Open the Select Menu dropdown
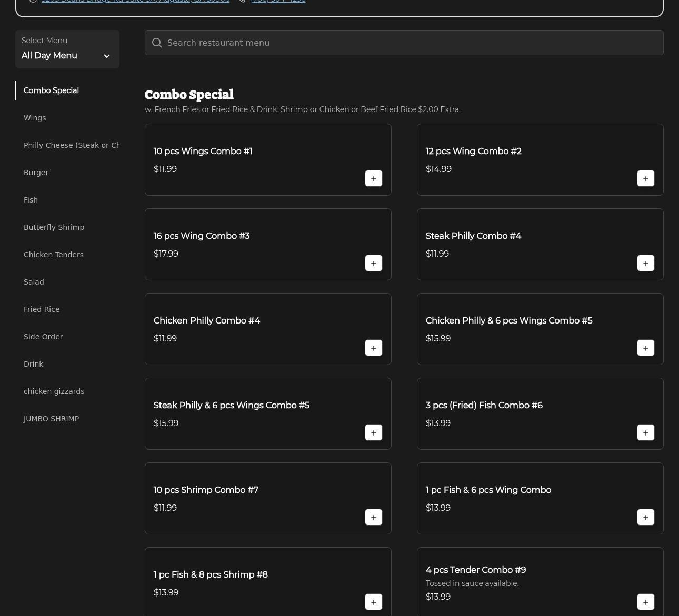This screenshot has width=679, height=616. (67, 49)
